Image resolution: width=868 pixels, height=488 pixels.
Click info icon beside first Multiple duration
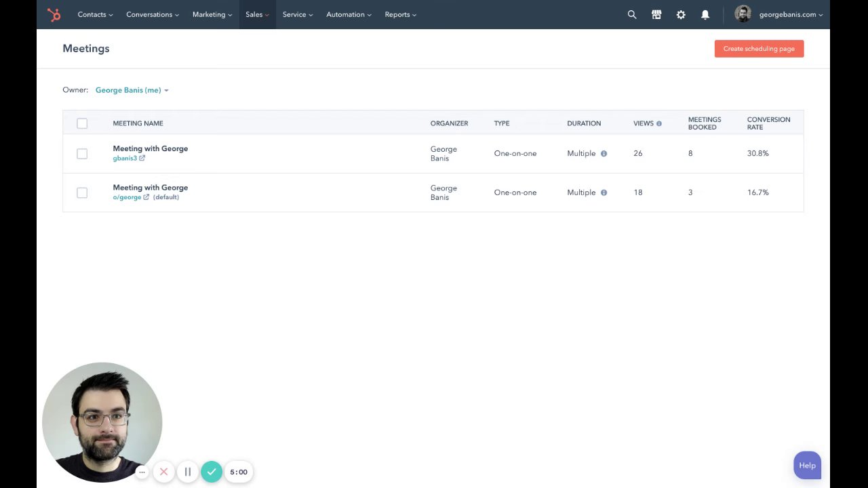(x=604, y=154)
